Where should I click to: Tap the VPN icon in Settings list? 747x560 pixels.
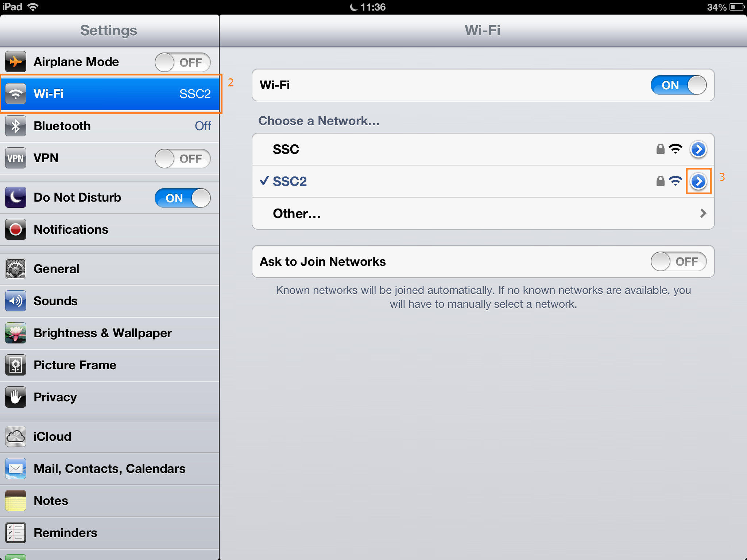(16, 158)
